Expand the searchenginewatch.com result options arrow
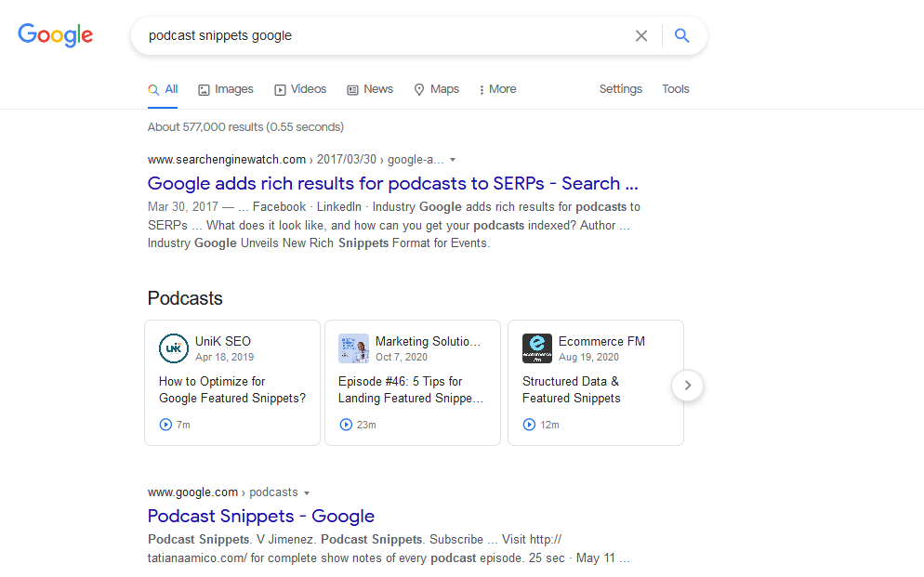Screen dimensions: 924x577 click(x=453, y=160)
